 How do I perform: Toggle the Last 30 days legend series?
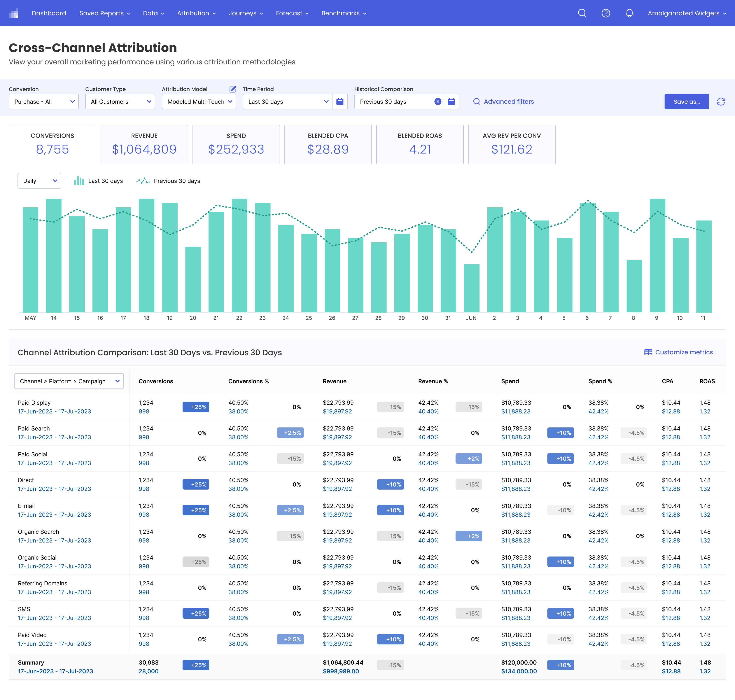[x=99, y=181]
